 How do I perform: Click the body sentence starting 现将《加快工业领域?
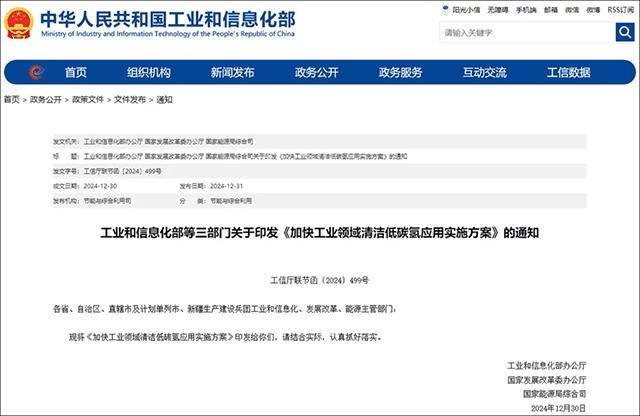coord(226,337)
